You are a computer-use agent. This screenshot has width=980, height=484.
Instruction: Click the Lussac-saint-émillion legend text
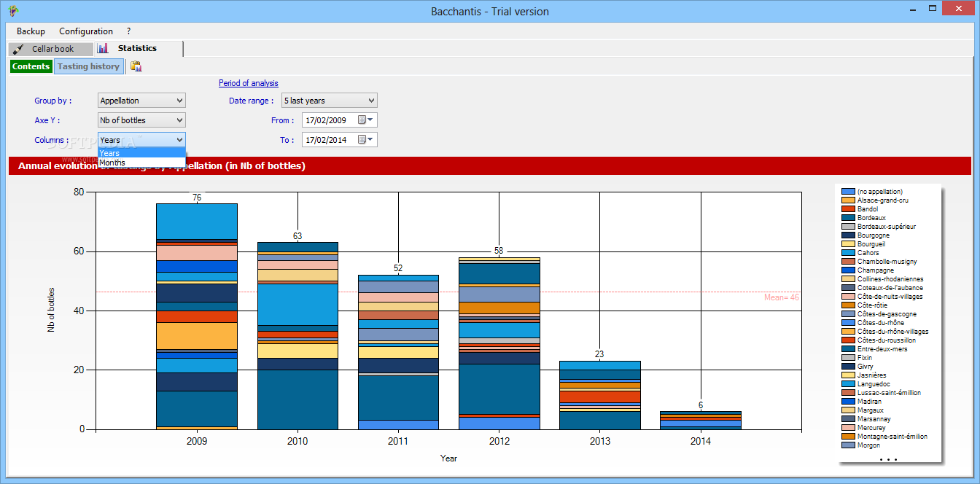(x=889, y=393)
